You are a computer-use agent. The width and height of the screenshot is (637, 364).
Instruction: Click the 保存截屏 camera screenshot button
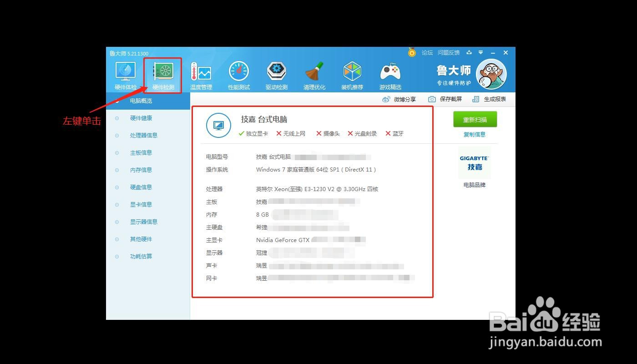(x=445, y=99)
